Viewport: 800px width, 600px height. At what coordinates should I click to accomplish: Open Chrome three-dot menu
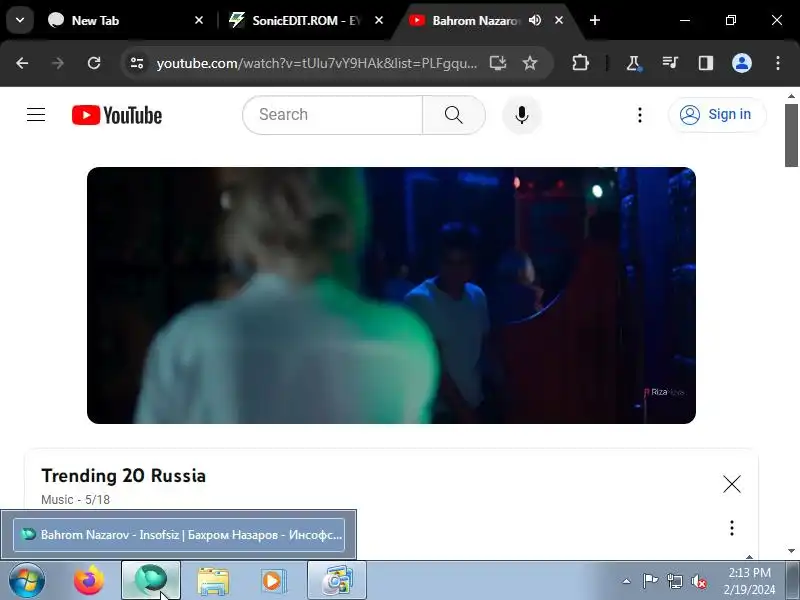(778, 63)
